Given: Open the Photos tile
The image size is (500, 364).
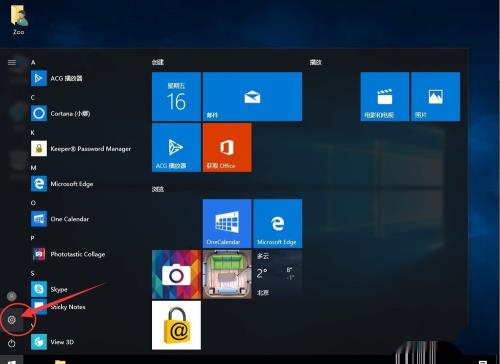Looking at the screenshot, I should 436,96.
